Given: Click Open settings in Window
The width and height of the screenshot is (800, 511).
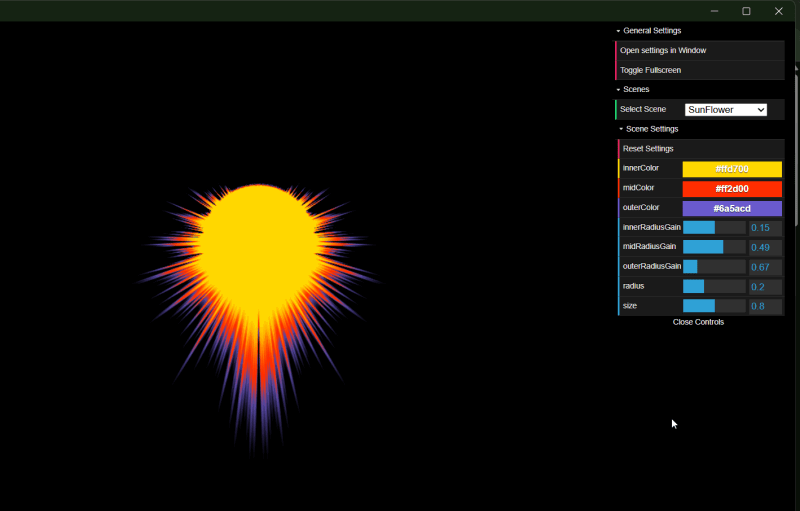Looking at the screenshot, I should pyautogui.click(x=663, y=50).
